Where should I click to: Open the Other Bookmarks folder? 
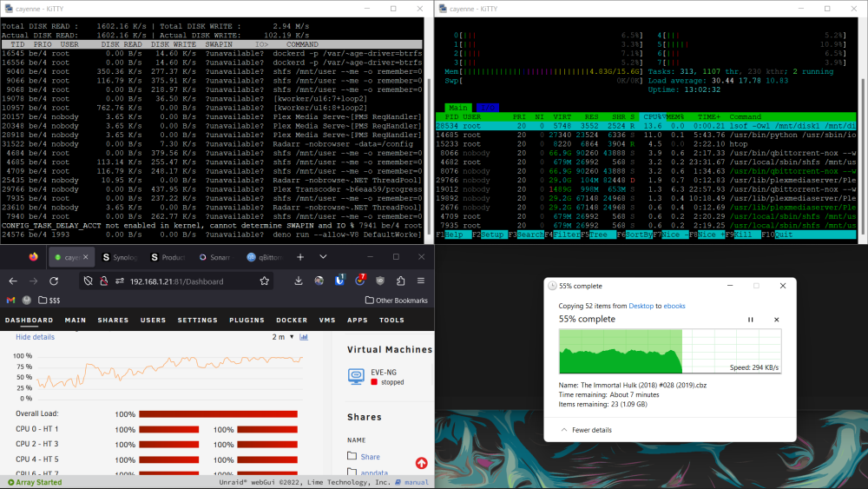pos(397,301)
